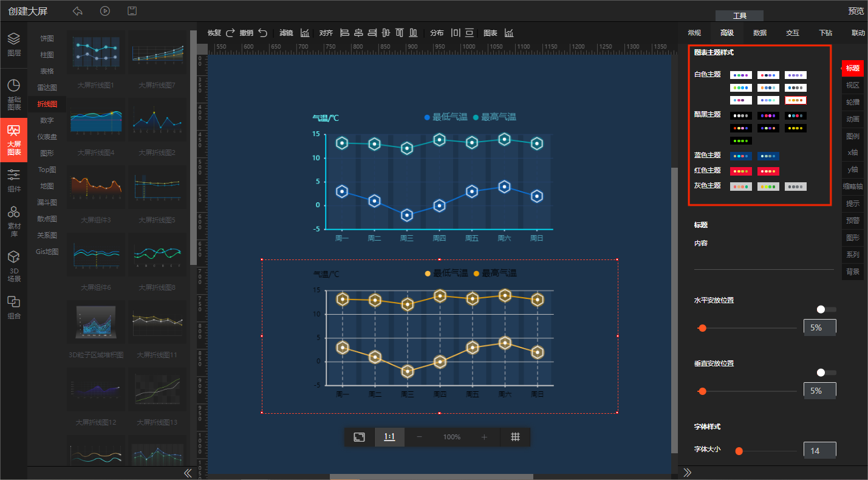The width and height of the screenshot is (868, 480).
Task: Click the back arrow icon in title bar
Action: 77,11
